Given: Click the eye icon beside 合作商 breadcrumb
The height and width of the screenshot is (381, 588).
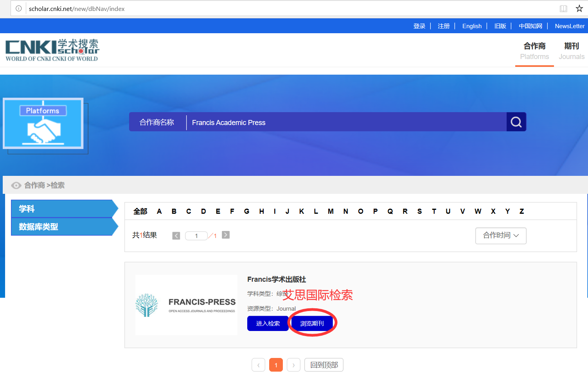Looking at the screenshot, I should 16,185.
